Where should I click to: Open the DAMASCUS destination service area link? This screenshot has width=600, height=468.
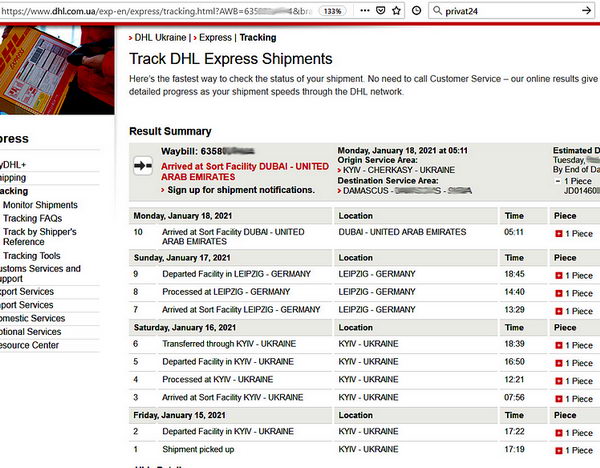click(407, 191)
